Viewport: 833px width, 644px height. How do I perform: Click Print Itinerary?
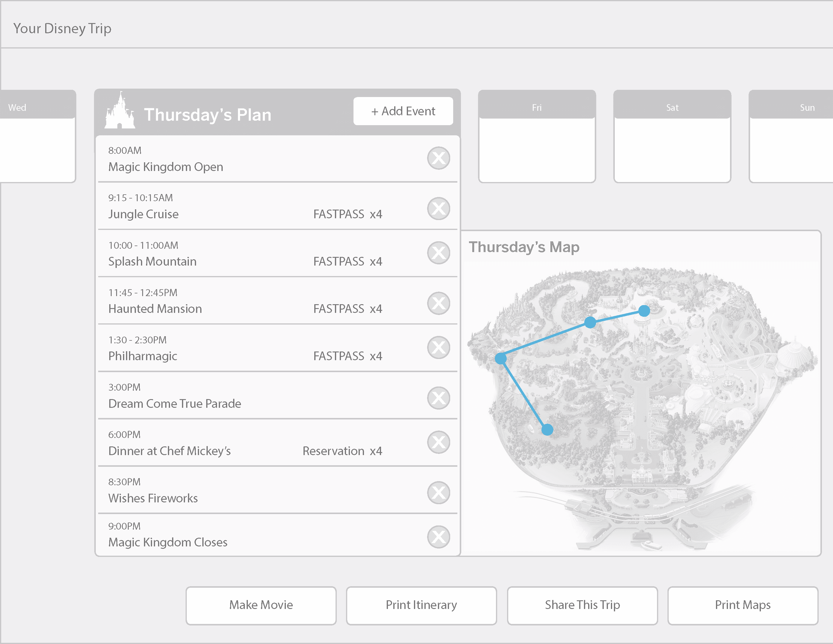(x=421, y=605)
